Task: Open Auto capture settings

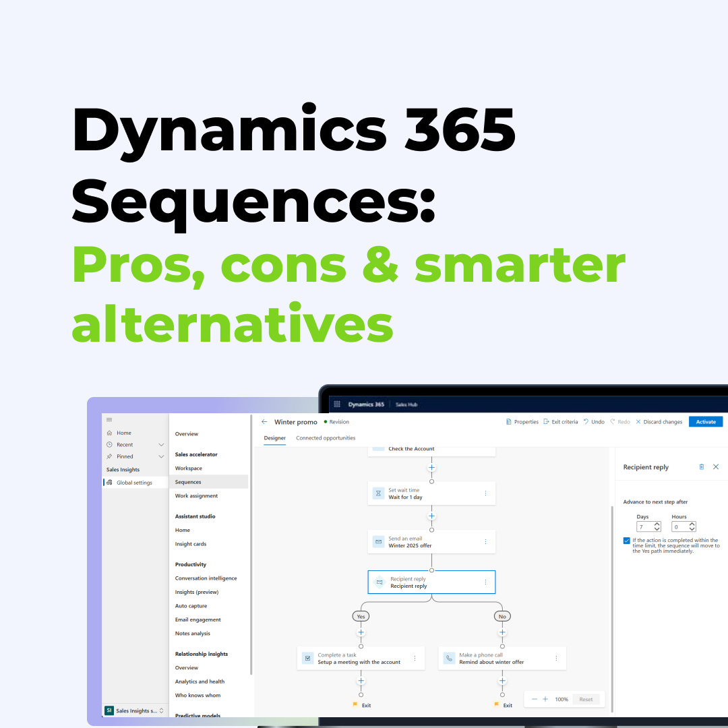Action: (x=191, y=606)
